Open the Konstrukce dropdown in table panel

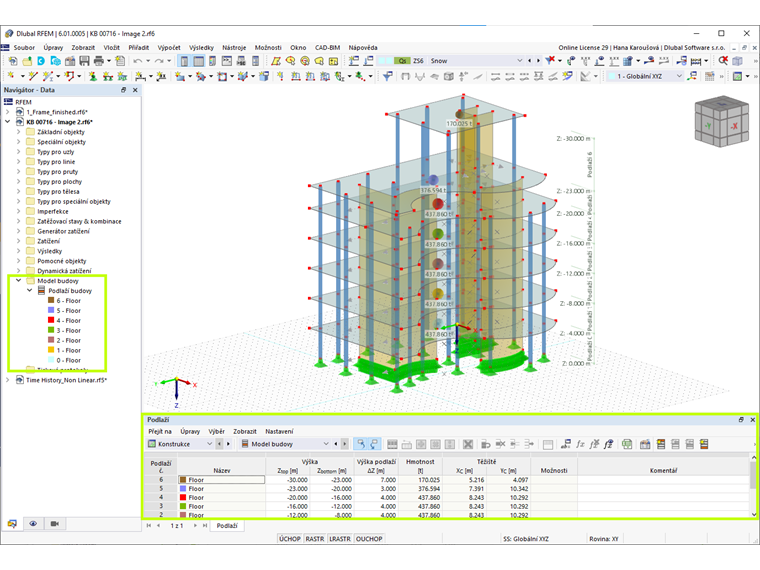coord(210,444)
